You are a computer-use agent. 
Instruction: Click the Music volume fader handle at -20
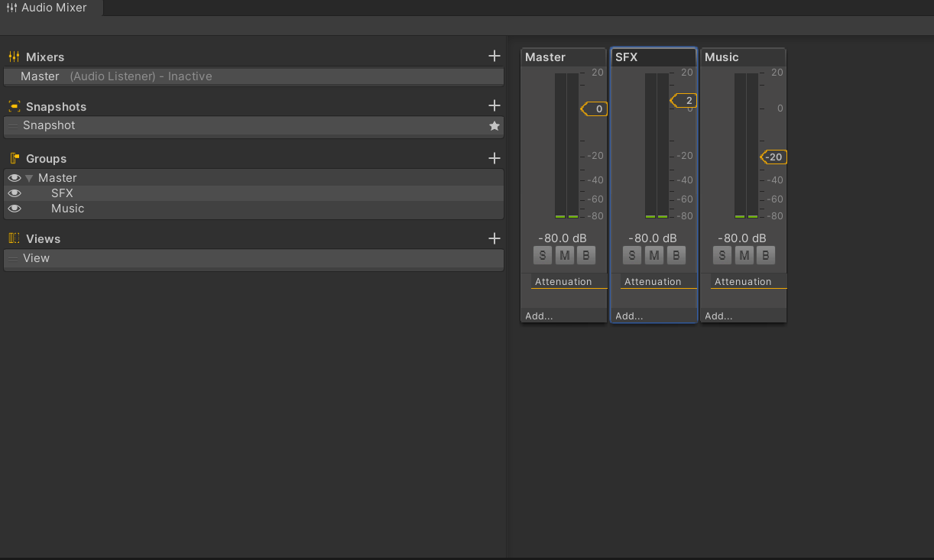pyautogui.click(x=773, y=157)
